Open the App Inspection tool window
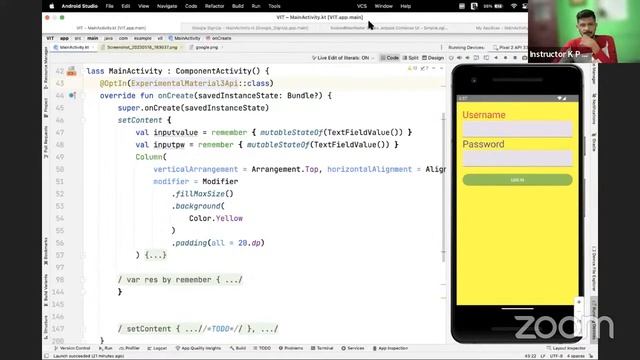This screenshot has height=360, width=640. (390, 348)
